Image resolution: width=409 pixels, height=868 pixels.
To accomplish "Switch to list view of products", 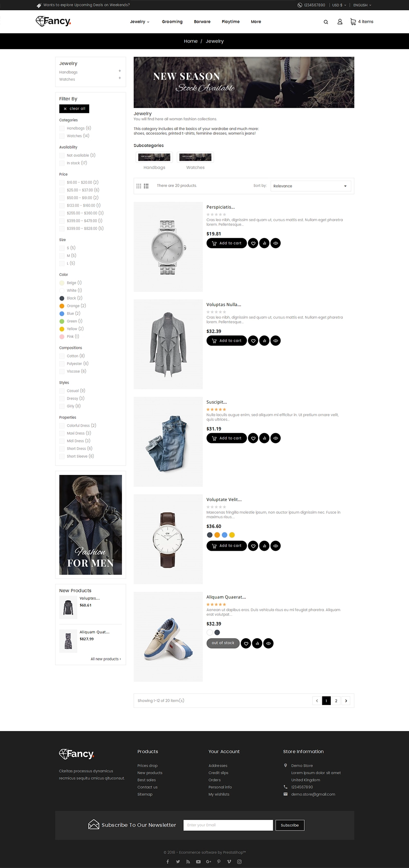I will (146, 186).
